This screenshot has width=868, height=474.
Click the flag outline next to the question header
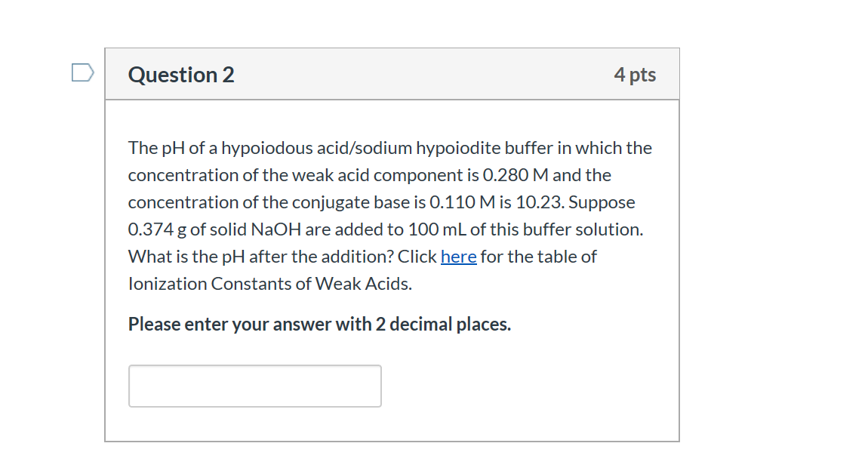tap(82, 71)
